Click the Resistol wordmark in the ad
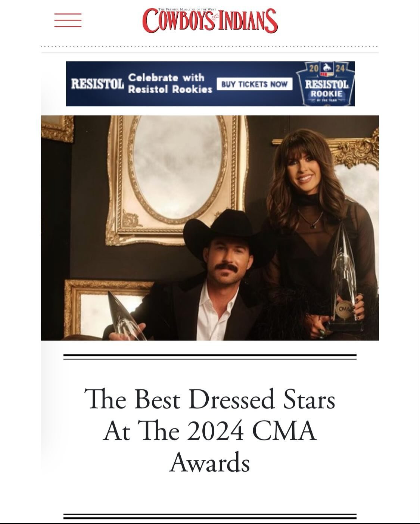The image size is (420, 524). point(97,84)
